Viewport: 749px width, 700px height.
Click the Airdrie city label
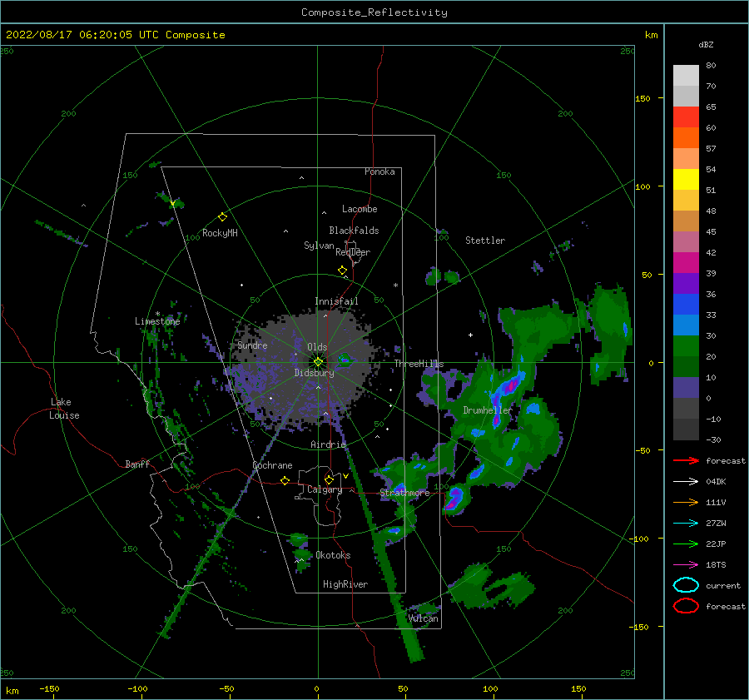point(328,444)
